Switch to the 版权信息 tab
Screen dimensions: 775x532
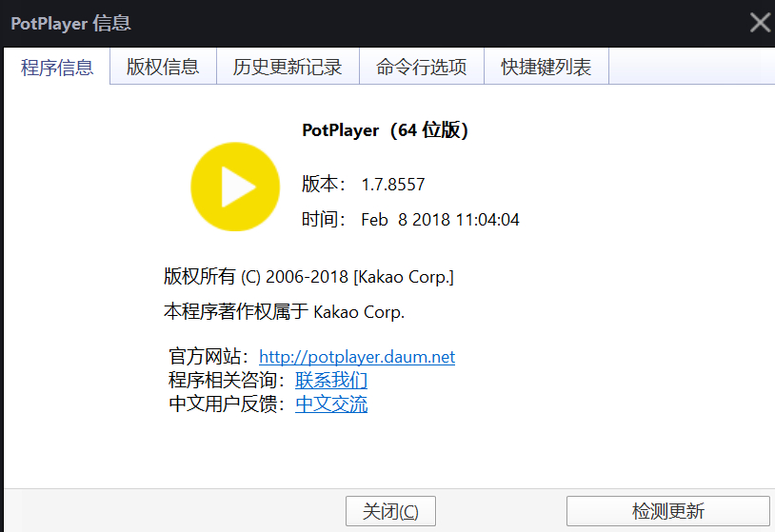163,67
